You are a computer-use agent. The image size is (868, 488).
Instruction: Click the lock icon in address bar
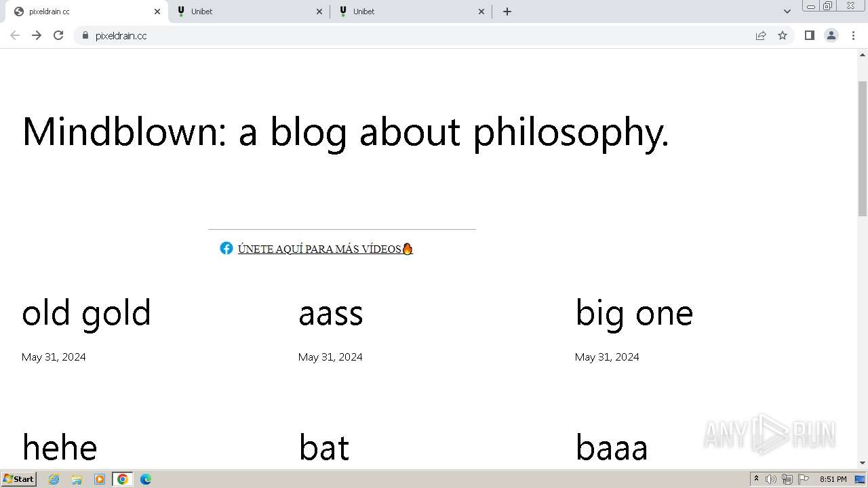click(x=85, y=35)
